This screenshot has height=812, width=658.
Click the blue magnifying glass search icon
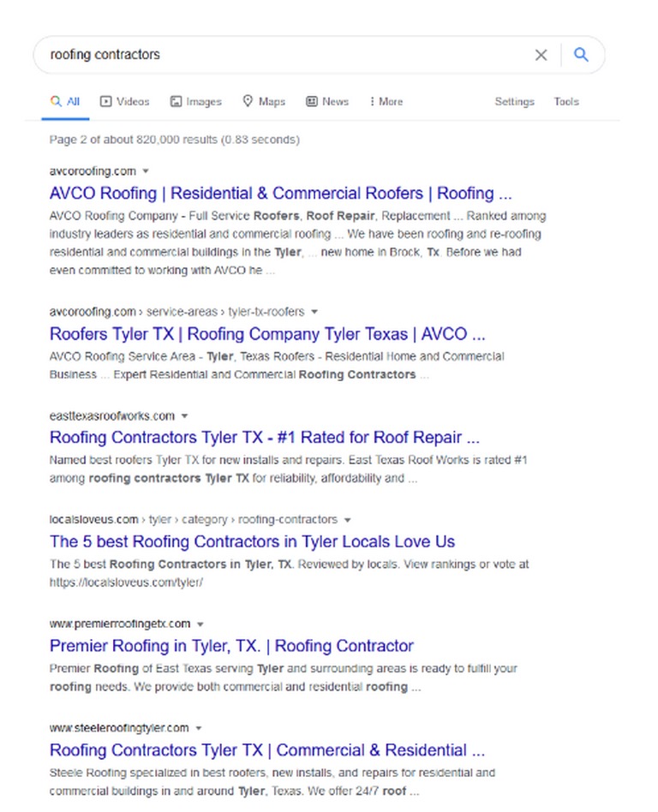[x=581, y=54]
